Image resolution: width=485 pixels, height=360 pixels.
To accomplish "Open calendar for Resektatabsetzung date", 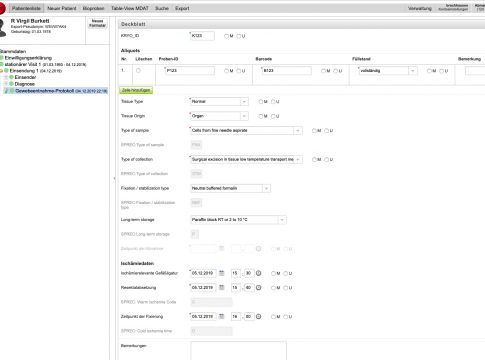I will (222, 288).
